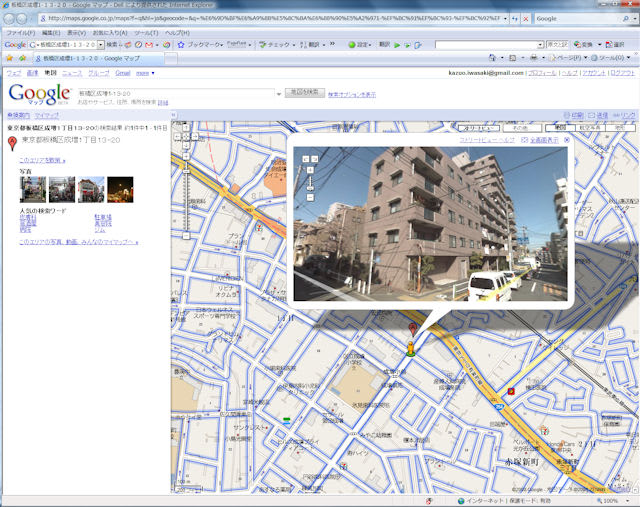This screenshot has width=640, height=507.
Task: Zoom out the map with minus button
Action: point(186,236)
